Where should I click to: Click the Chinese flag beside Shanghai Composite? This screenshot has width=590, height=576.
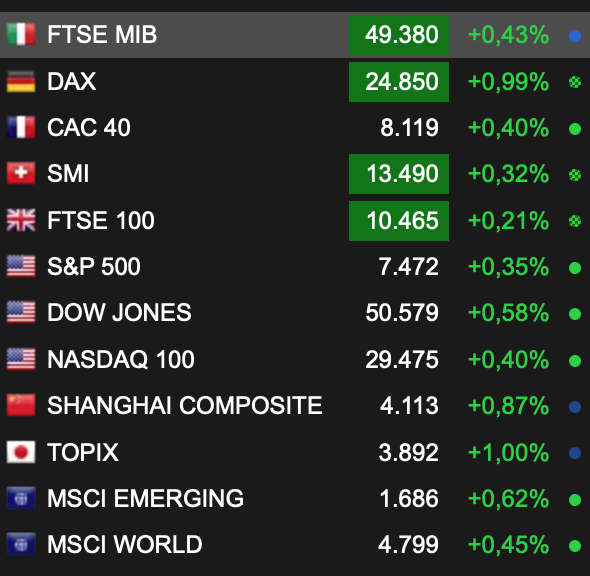click(x=21, y=405)
